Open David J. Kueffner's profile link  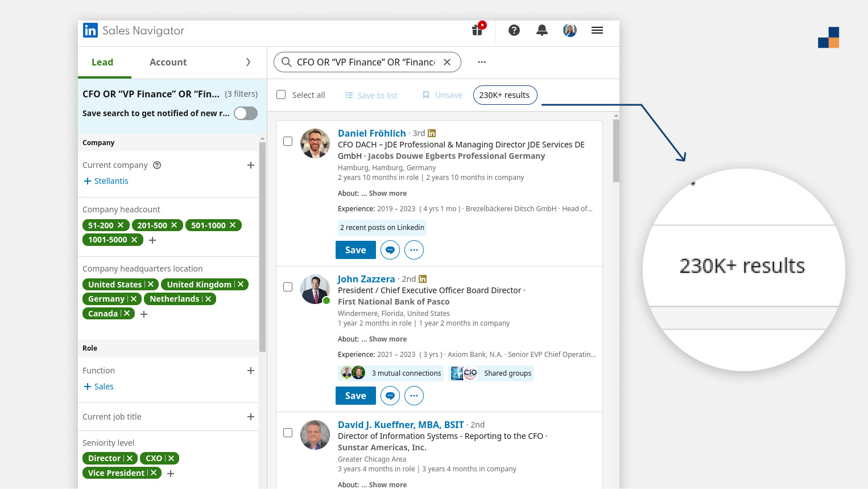[x=400, y=425]
